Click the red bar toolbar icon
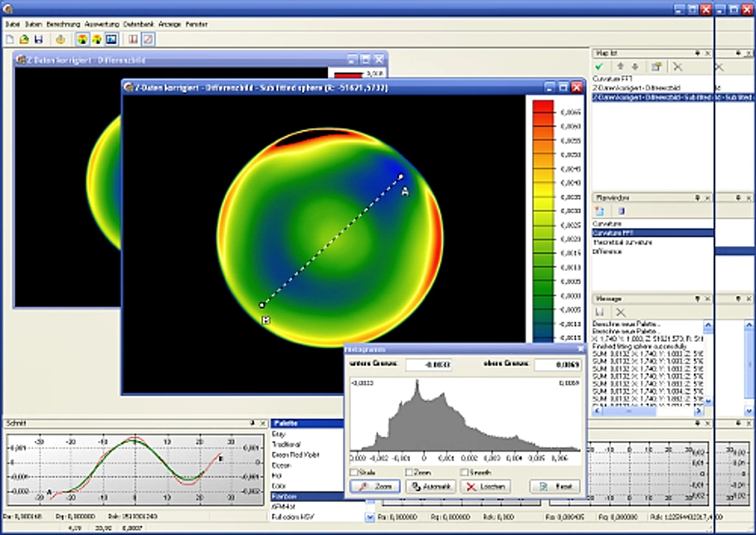Screen dimensions: 756x535 coord(133,40)
